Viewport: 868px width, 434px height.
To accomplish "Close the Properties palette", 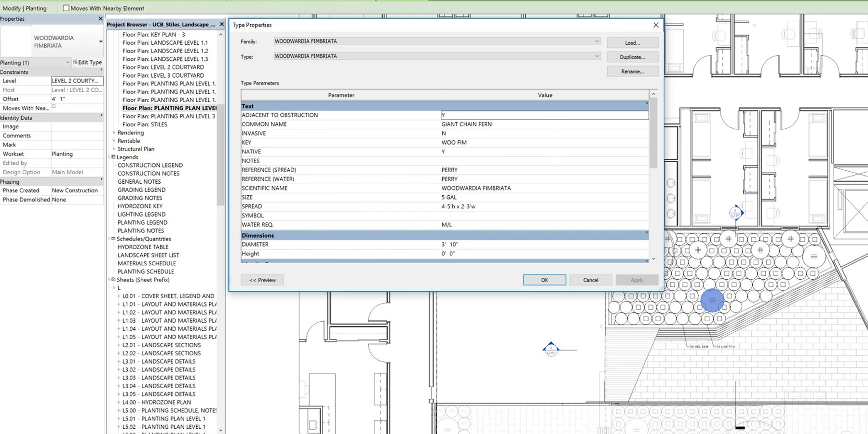I will click(x=100, y=19).
